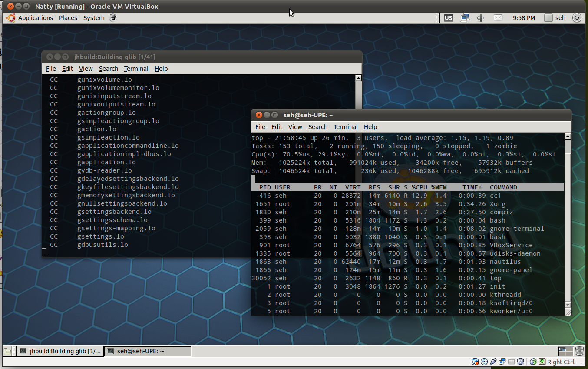Click the VirtualBox optical CD icon
The image size is (588, 369).
coord(484,362)
